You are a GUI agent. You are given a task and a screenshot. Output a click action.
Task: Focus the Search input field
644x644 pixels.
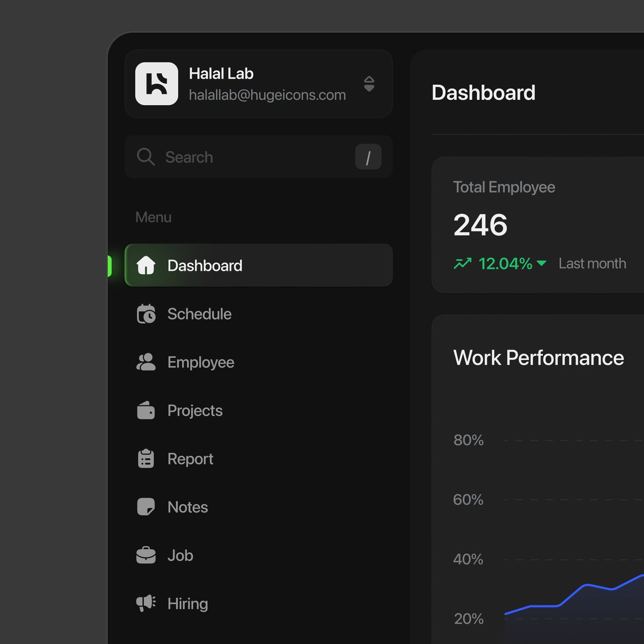(259, 157)
